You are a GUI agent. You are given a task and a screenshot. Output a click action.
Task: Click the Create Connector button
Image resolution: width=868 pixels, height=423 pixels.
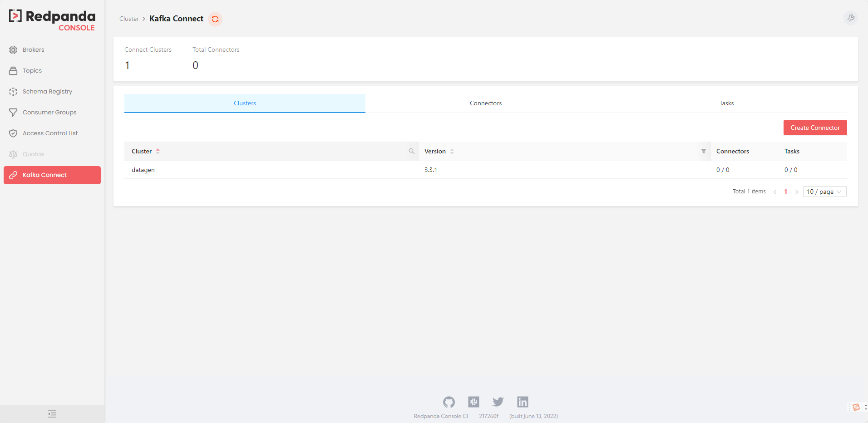815,128
